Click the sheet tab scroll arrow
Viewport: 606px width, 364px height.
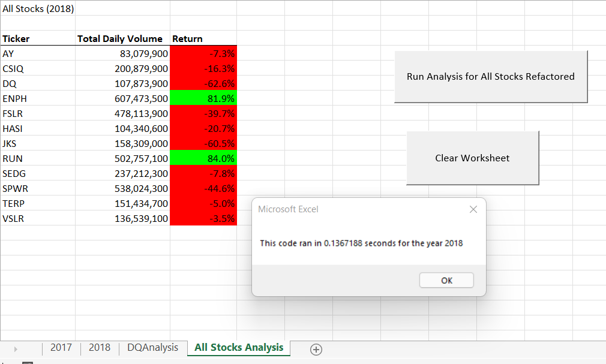16,350
